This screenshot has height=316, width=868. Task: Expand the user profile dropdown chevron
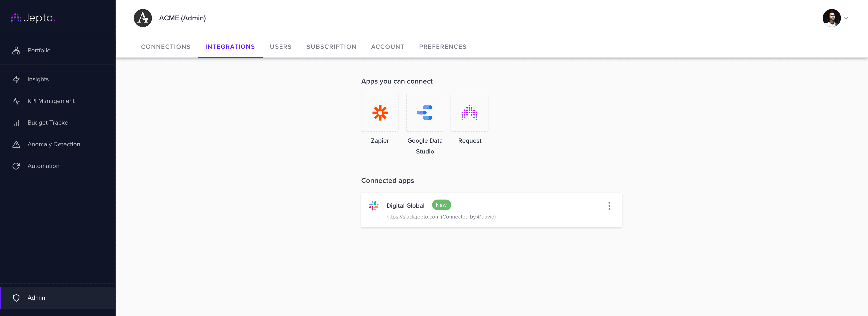847,18
